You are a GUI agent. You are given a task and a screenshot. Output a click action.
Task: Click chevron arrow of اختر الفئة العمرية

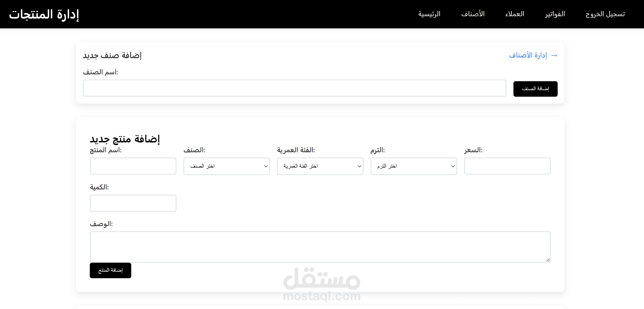click(x=359, y=166)
